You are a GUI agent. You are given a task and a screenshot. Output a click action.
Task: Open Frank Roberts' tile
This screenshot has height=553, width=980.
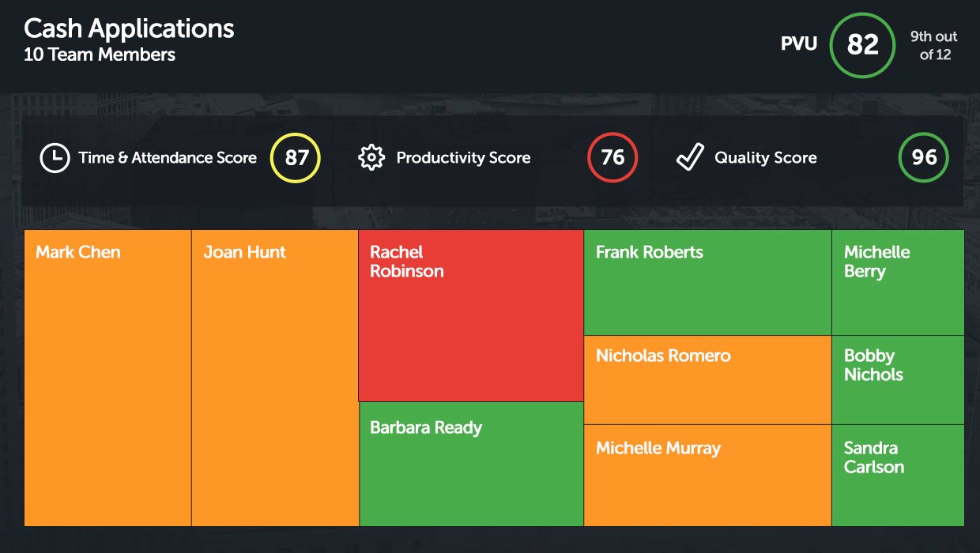(707, 283)
